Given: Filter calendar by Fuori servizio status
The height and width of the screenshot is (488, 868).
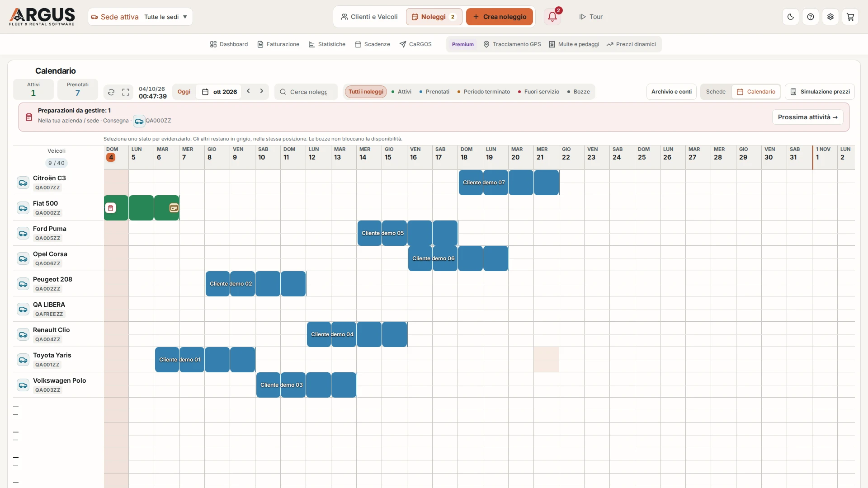Looking at the screenshot, I should coord(538,92).
